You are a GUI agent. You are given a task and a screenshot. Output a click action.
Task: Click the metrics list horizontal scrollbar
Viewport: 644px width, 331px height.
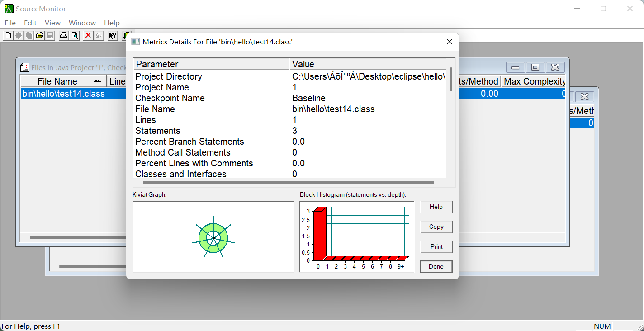[289, 183]
